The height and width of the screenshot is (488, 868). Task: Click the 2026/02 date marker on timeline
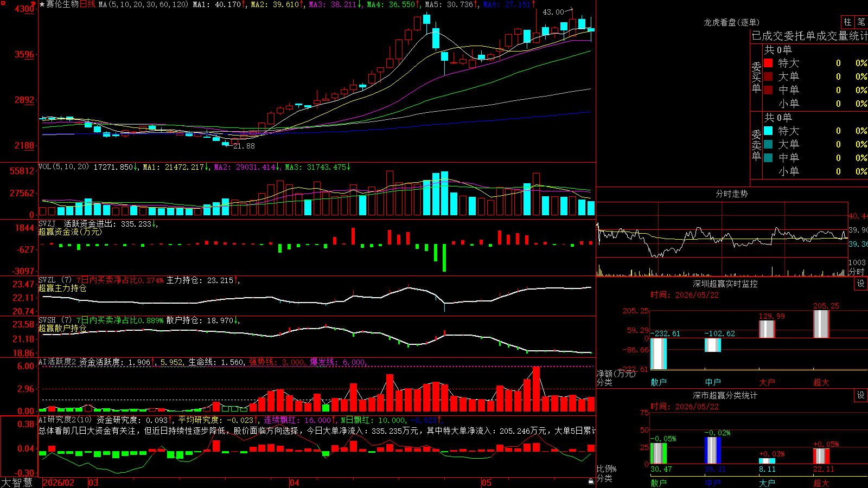[59, 483]
